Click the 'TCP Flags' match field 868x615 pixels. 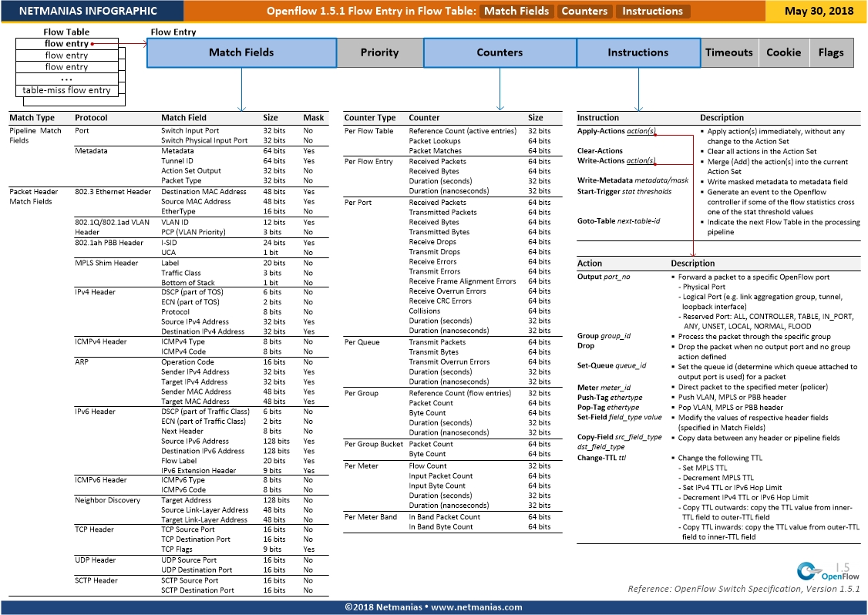pos(177,549)
